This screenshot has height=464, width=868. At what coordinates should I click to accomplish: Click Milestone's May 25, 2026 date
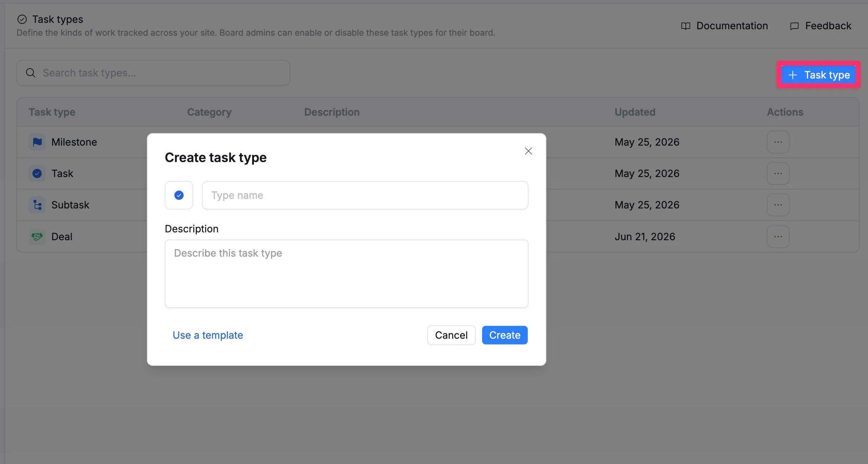click(x=647, y=142)
